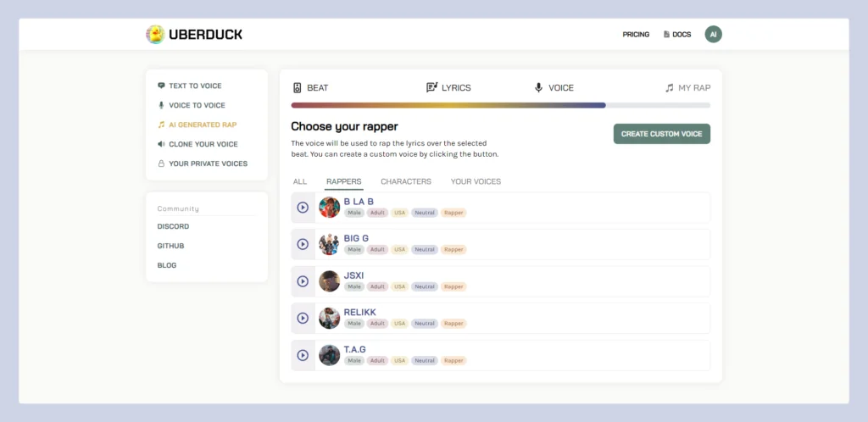This screenshot has width=868, height=422.
Task: Click the T.A.G avatar thumbnail
Action: click(330, 355)
